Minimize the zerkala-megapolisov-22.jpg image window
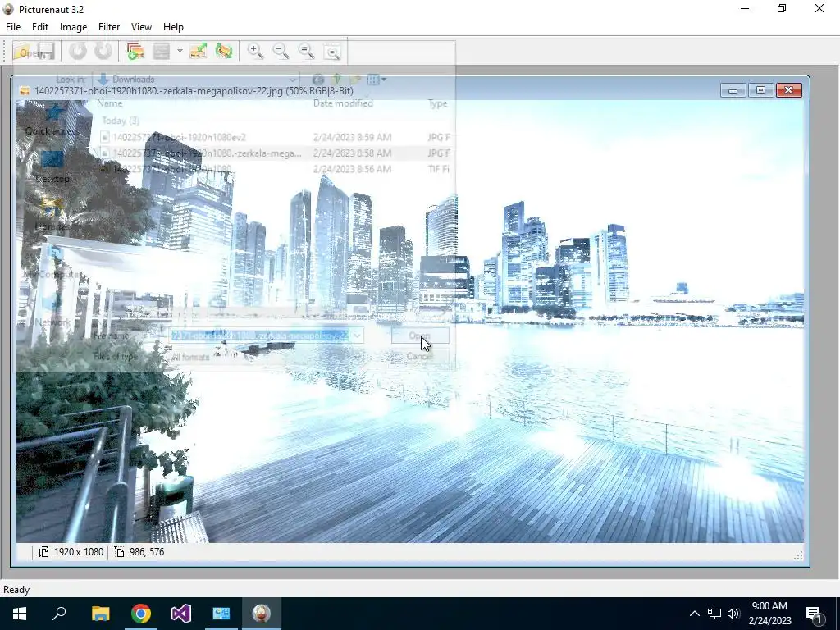840x630 pixels. point(733,90)
